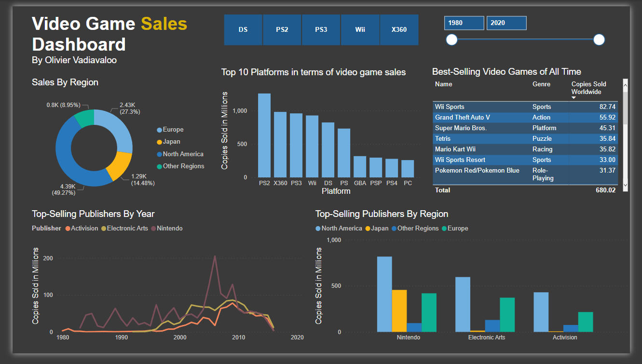Select the DS platform slicer button

click(243, 29)
